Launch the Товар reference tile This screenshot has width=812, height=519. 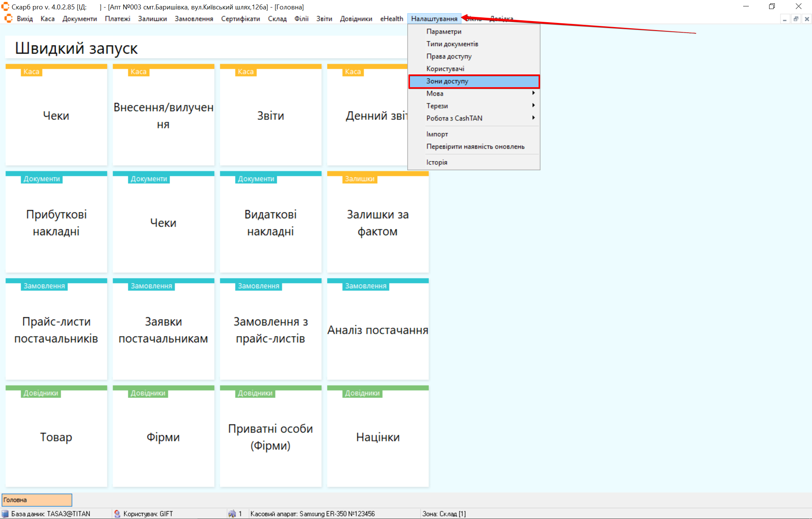click(x=56, y=437)
